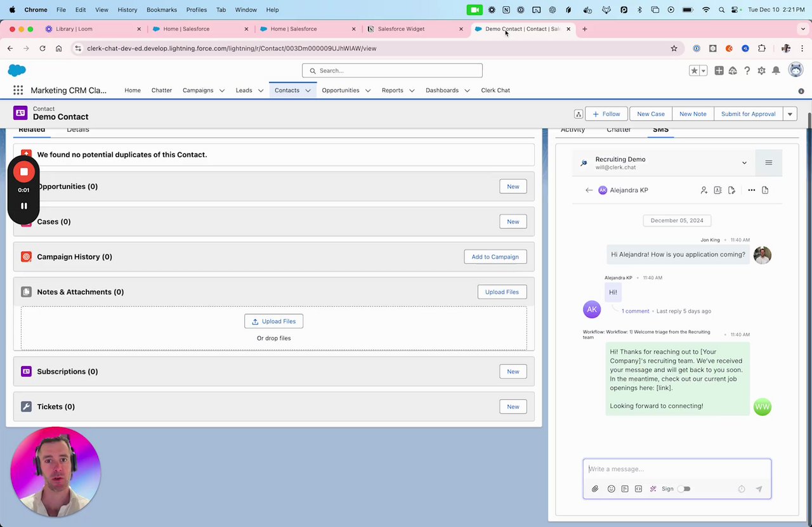812x527 pixels.
Task: Switch to the Activity tab
Action: [573, 130]
